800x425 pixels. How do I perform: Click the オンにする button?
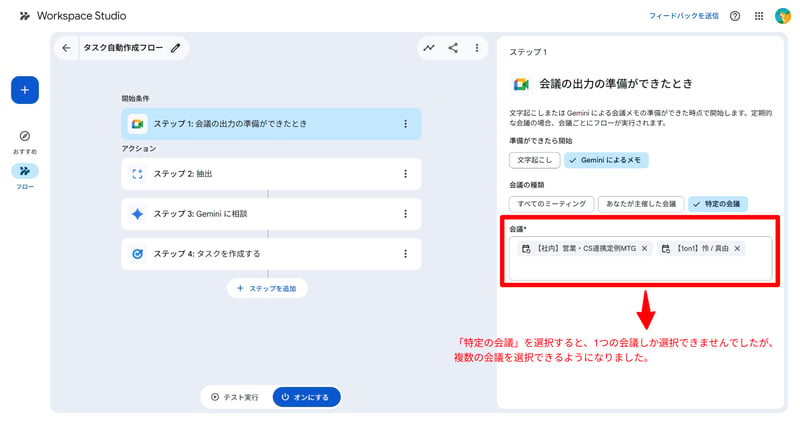[306, 397]
